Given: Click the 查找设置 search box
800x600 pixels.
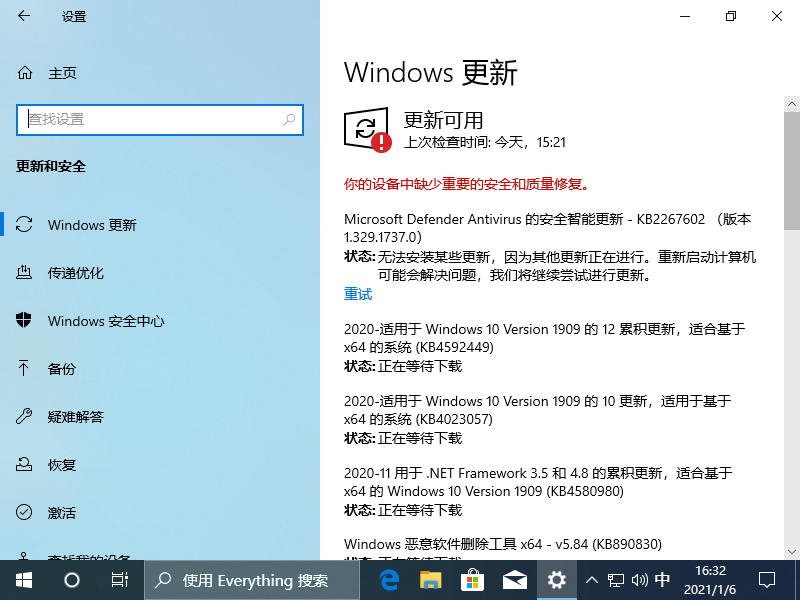Looking at the screenshot, I should [160, 119].
